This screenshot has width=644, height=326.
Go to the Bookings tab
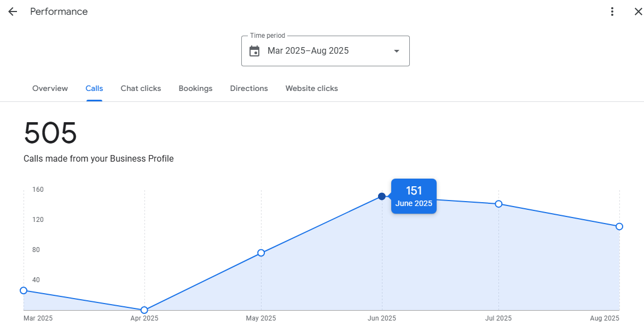[195, 88]
